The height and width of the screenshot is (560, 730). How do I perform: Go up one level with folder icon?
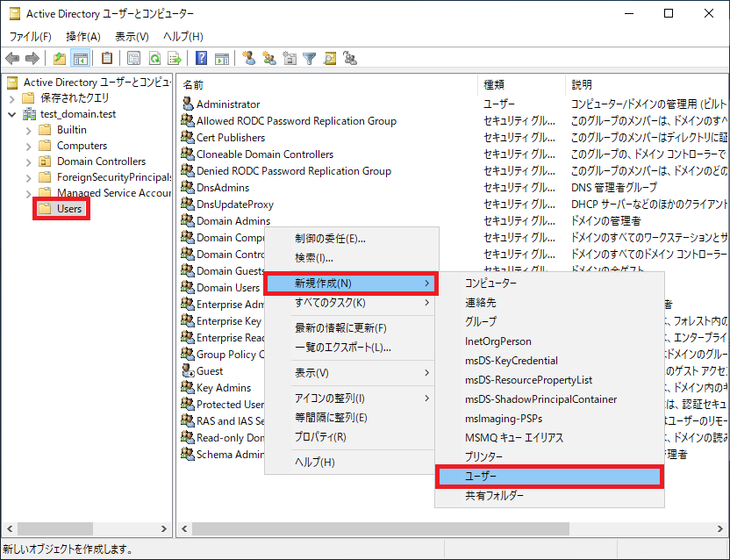coord(59,59)
